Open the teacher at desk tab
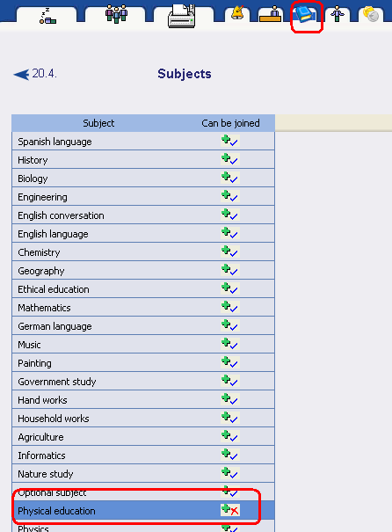Viewport: 392px width, 532px height. [x=270, y=15]
